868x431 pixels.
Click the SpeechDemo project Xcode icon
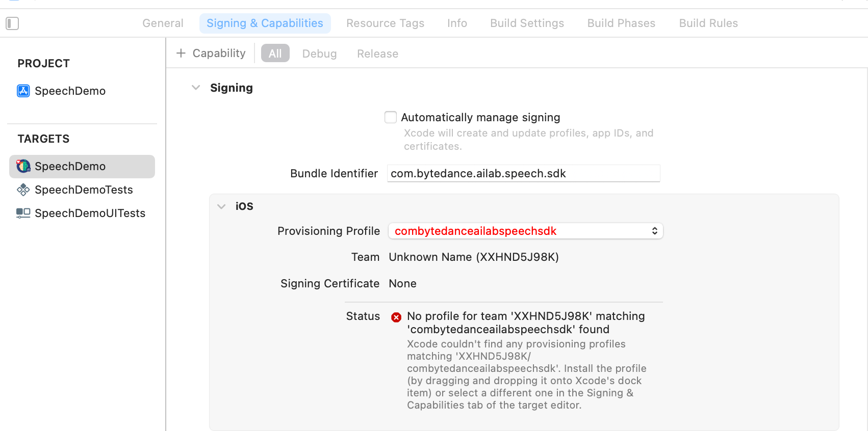tap(23, 91)
